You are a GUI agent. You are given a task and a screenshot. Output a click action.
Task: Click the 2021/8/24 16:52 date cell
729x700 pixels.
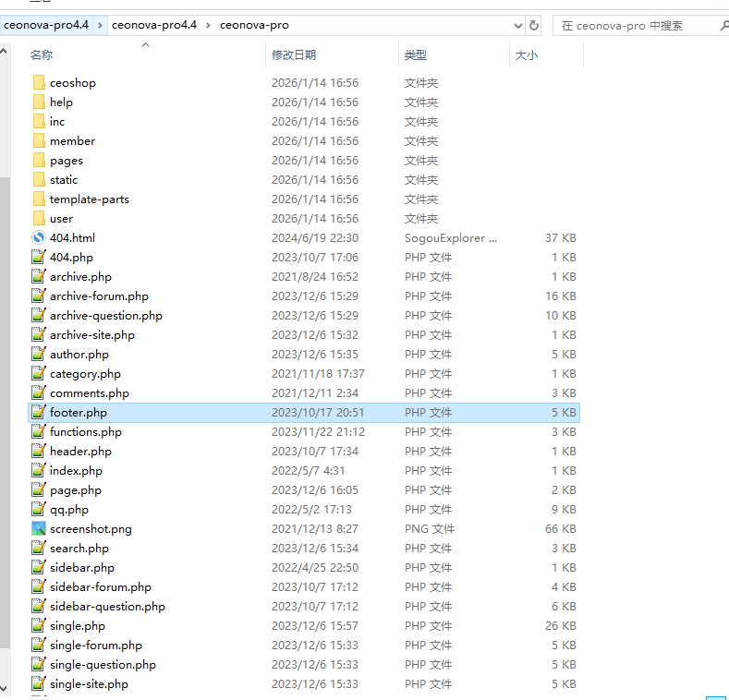315,276
